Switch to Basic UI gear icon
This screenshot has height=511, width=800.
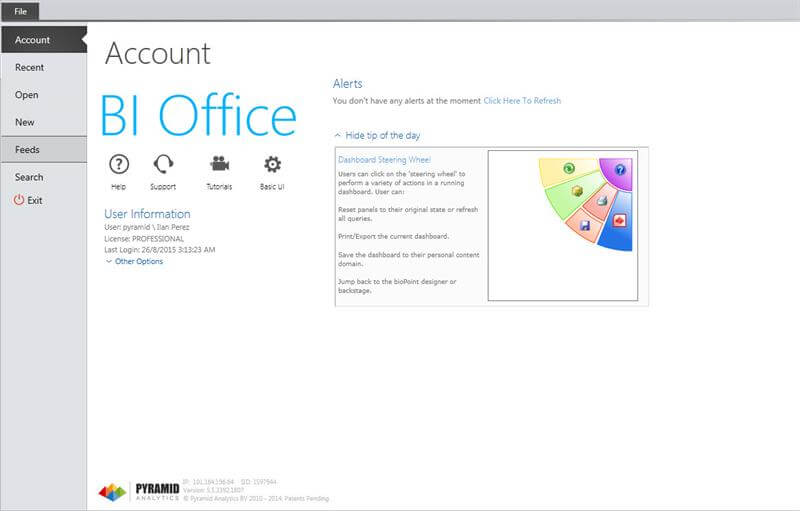[272, 164]
